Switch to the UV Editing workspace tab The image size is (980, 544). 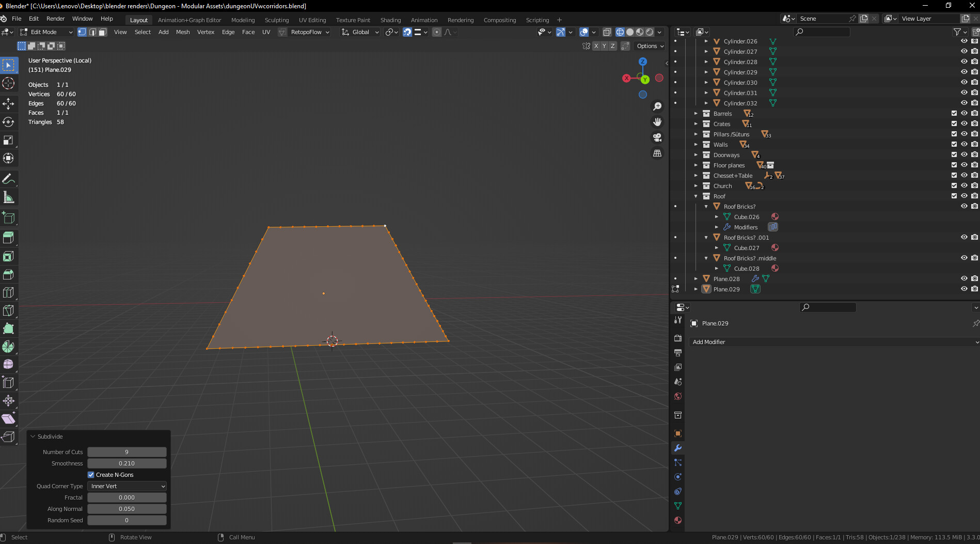(312, 20)
